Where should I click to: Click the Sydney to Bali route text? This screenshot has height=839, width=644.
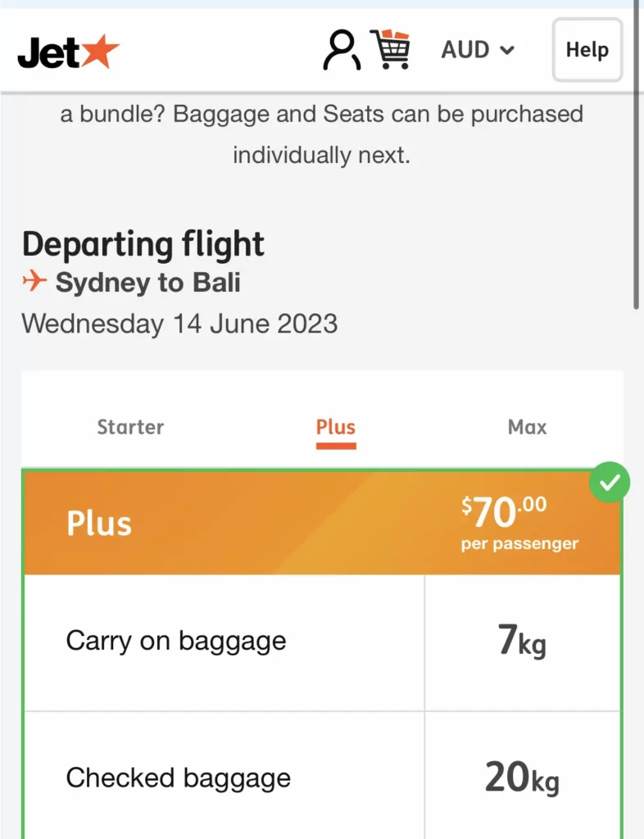click(147, 283)
